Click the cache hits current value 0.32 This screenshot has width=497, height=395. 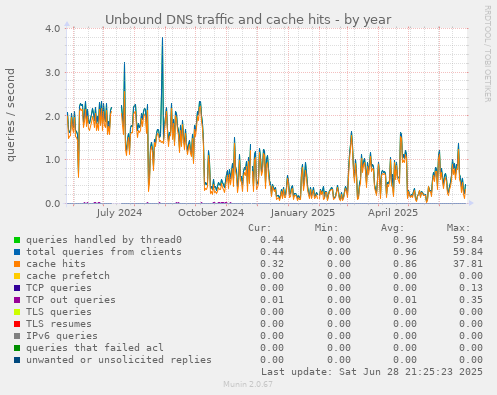click(x=272, y=264)
